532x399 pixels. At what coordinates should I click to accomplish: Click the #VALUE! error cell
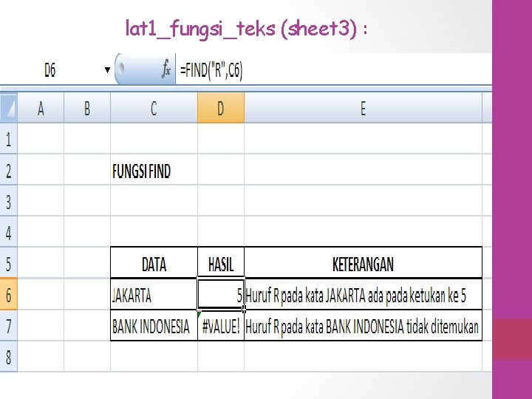click(221, 326)
